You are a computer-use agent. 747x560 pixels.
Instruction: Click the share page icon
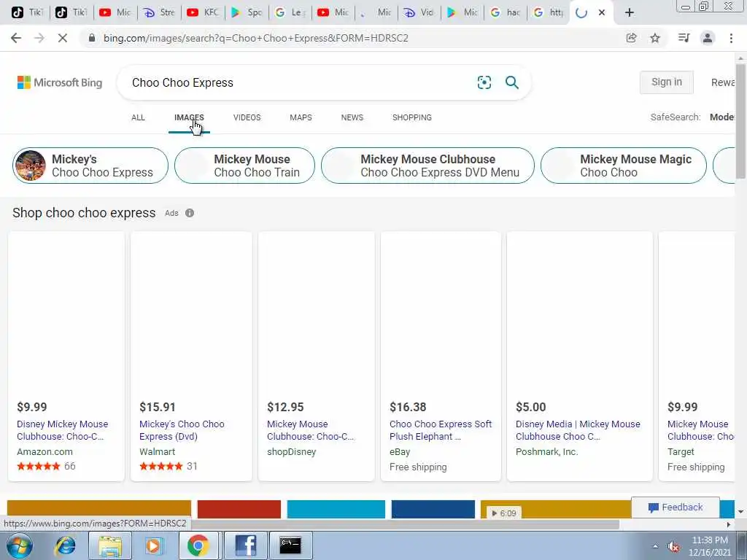(x=631, y=38)
